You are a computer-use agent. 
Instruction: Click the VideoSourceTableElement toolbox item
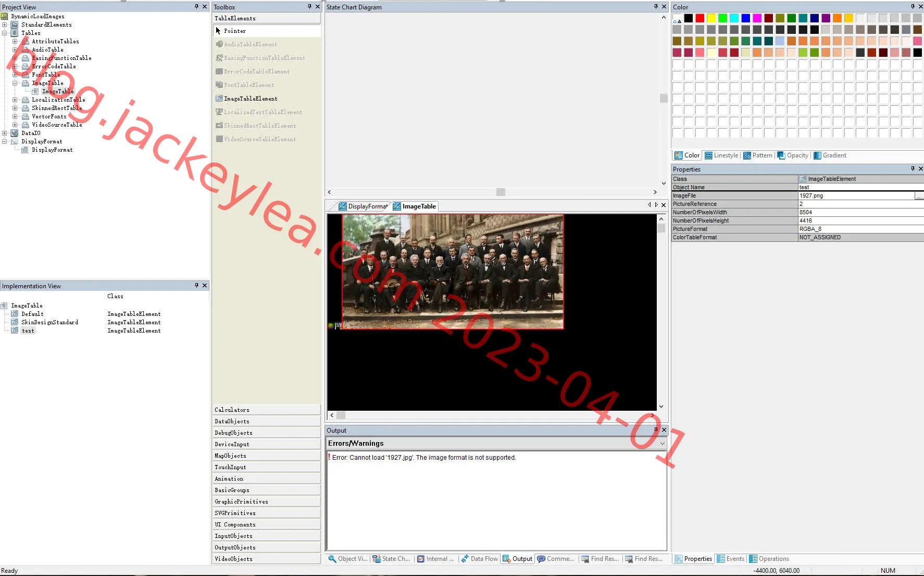(256, 139)
